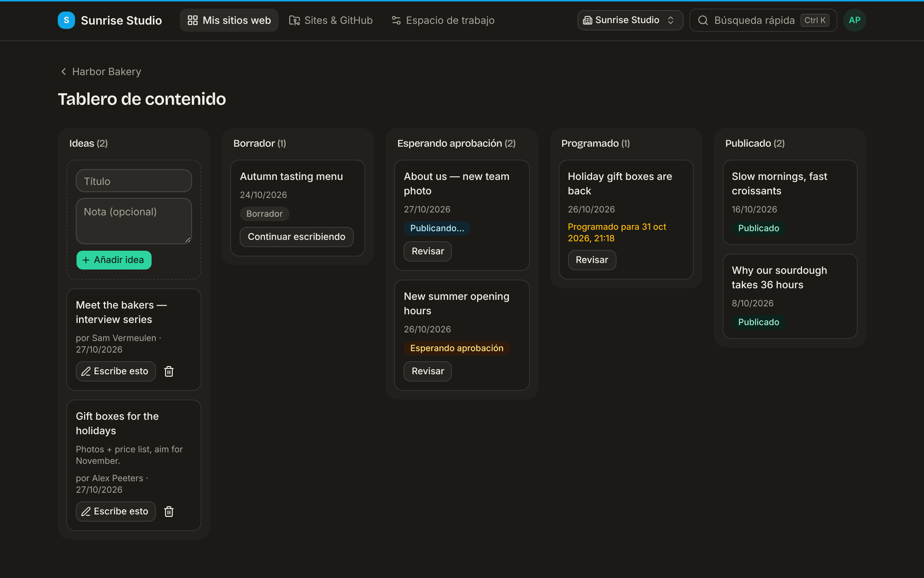This screenshot has width=924, height=578.
Task: Click the Tablero de contenido heading
Action: [141, 99]
